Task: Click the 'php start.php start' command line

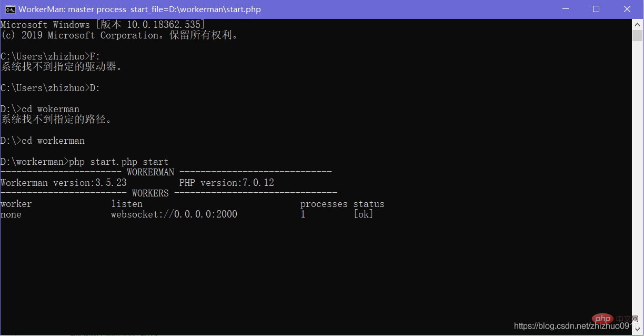Action: click(85, 162)
